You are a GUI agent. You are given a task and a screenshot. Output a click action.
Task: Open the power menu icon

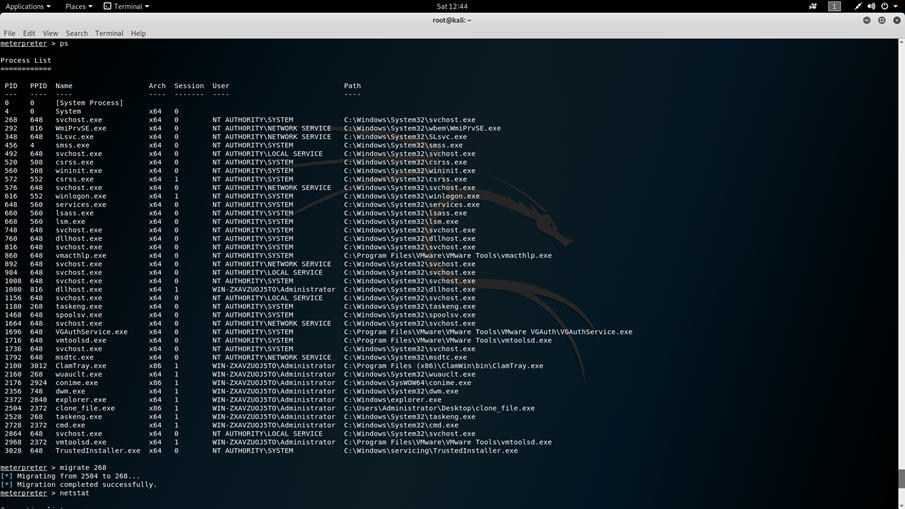coord(887,6)
